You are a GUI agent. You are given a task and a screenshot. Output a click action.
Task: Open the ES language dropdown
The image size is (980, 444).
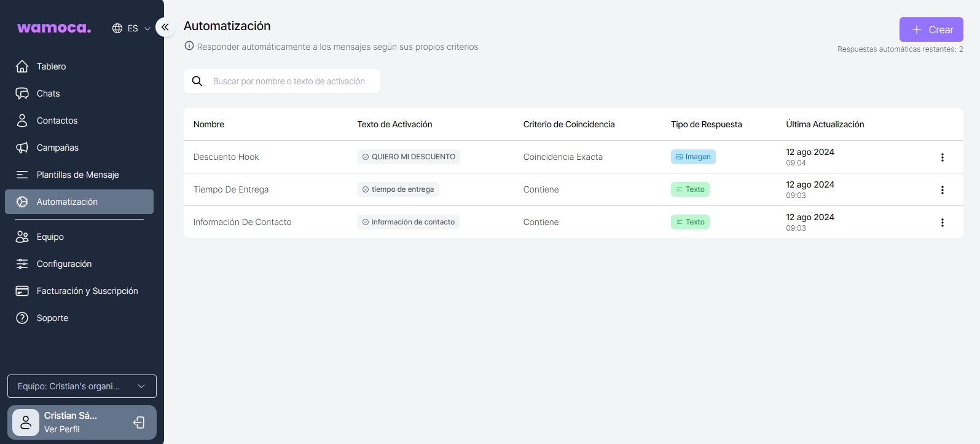(131, 28)
